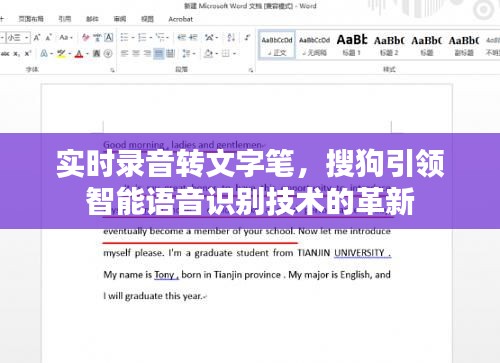
Task: Expand the highlight color dropdown arrow
Action: pyautogui.click(x=70, y=54)
